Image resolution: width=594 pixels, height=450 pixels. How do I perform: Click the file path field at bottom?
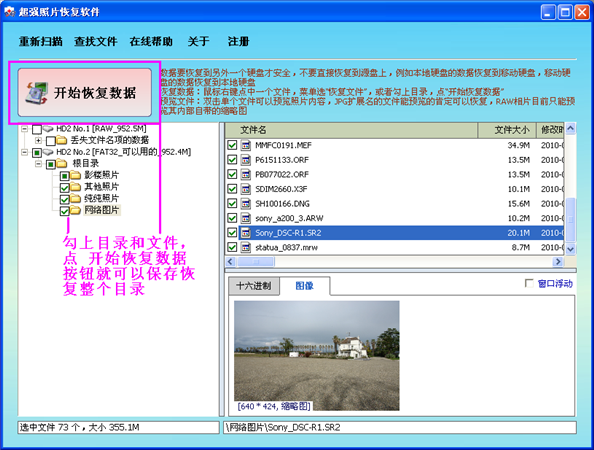coord(400,428)
